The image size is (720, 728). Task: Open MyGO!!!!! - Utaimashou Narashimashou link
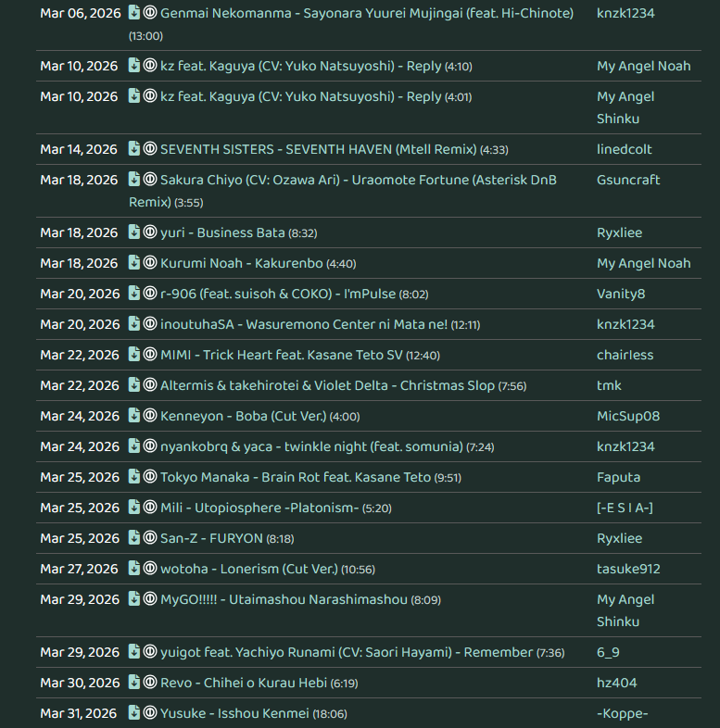[x=284, y=599]
